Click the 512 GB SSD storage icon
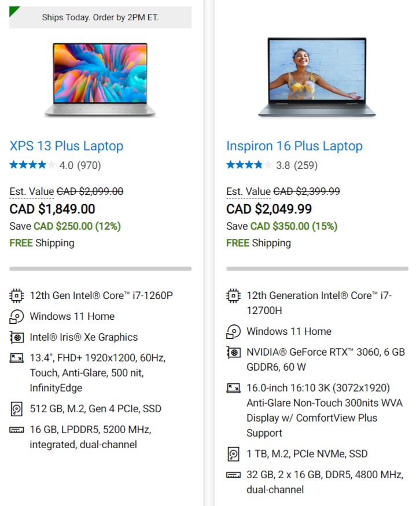 point(16,409)
